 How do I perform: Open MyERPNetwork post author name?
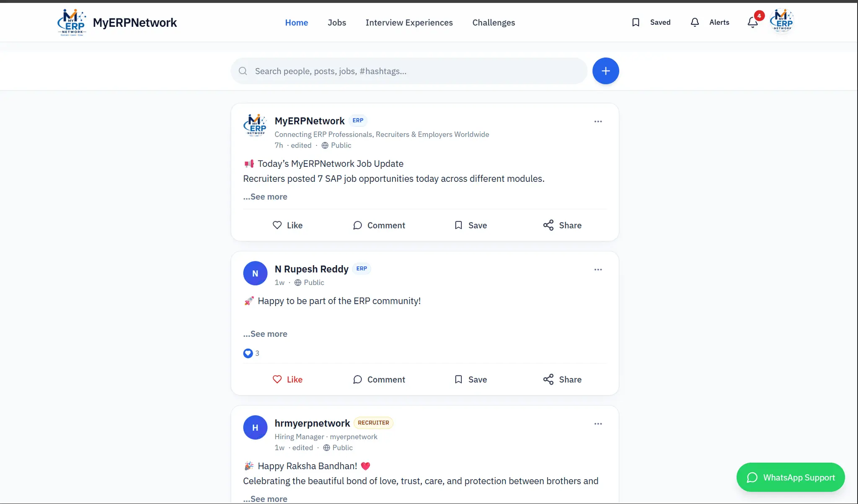click(x=310, y=121)
